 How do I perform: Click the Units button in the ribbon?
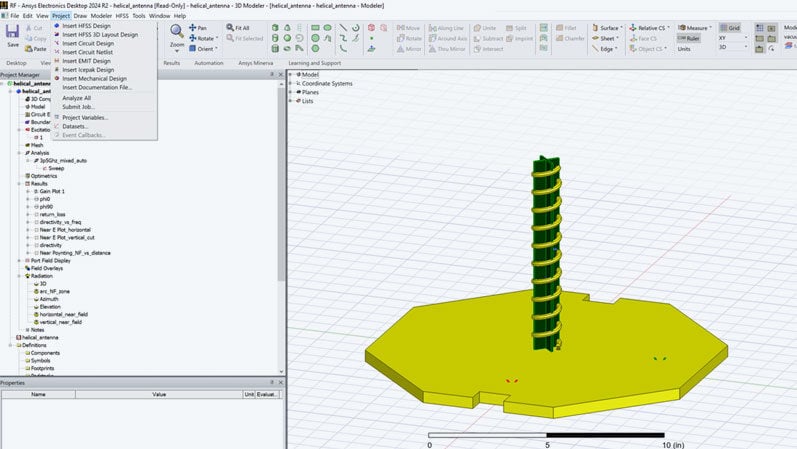point(684,49)
